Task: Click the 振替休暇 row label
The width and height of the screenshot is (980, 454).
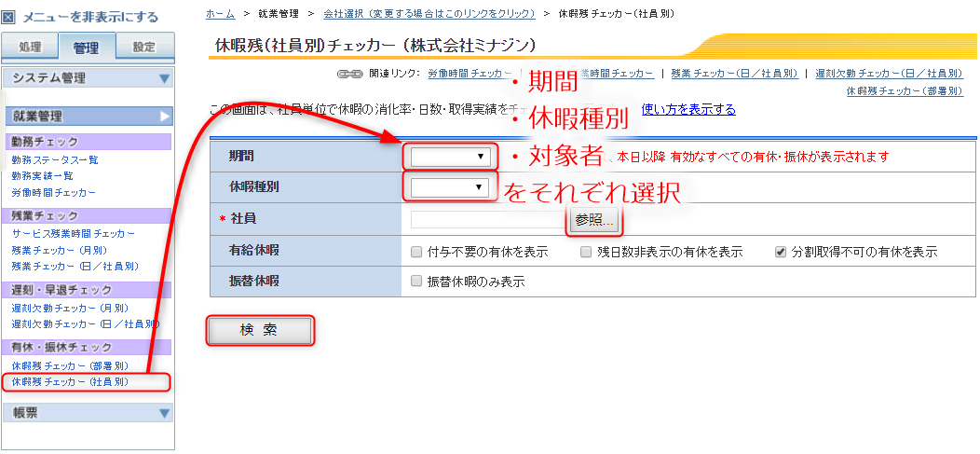Action: [x=254, y=281]
